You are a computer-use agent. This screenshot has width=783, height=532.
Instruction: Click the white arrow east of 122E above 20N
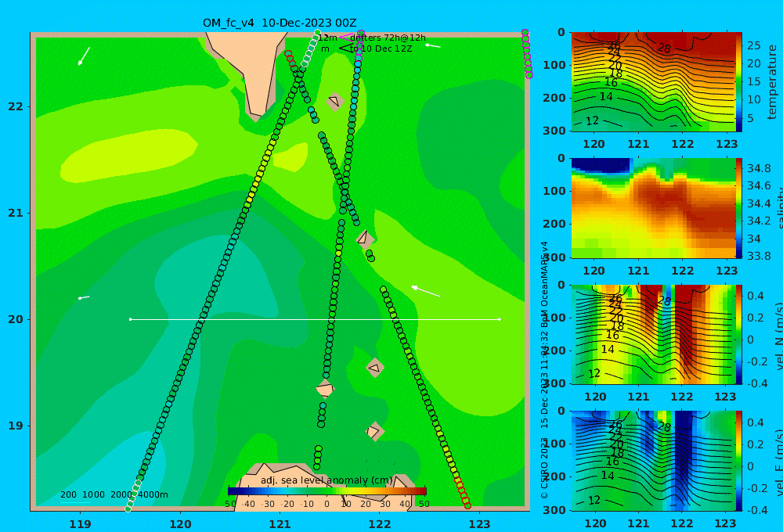[425, 291]
